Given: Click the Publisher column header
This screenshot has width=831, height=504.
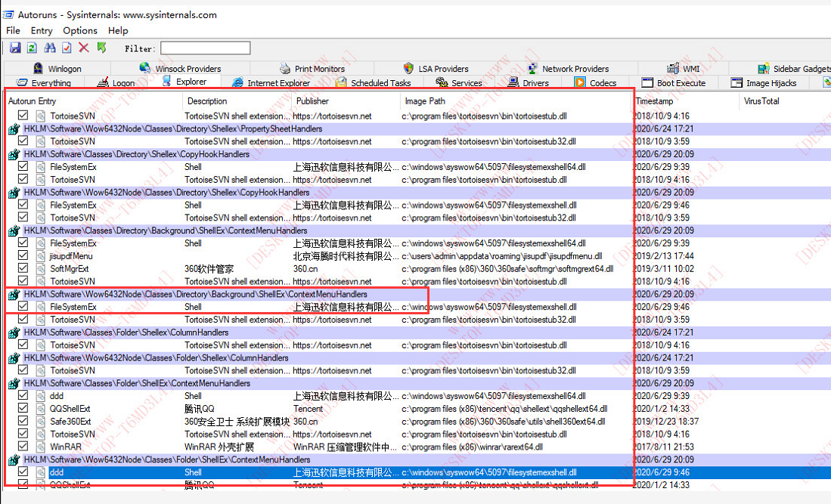Looking at the screenshot, I should [x=345, y=101].
